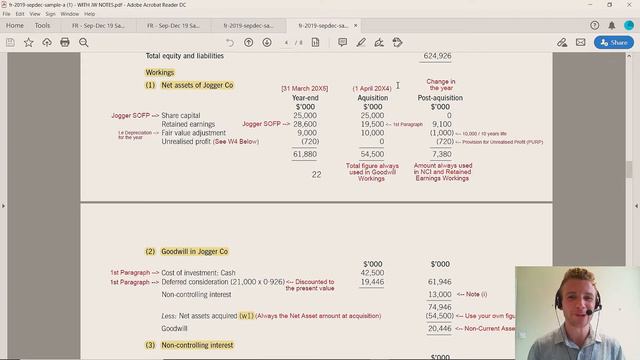Add a sticky note comment
Image resolution: width=640 pixels, height=360 pixels.
point(342,42)
